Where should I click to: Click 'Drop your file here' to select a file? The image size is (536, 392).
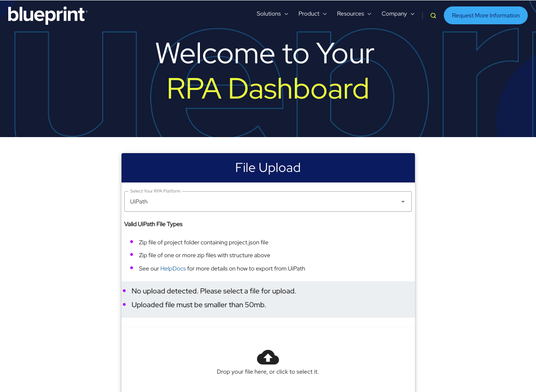268,371
